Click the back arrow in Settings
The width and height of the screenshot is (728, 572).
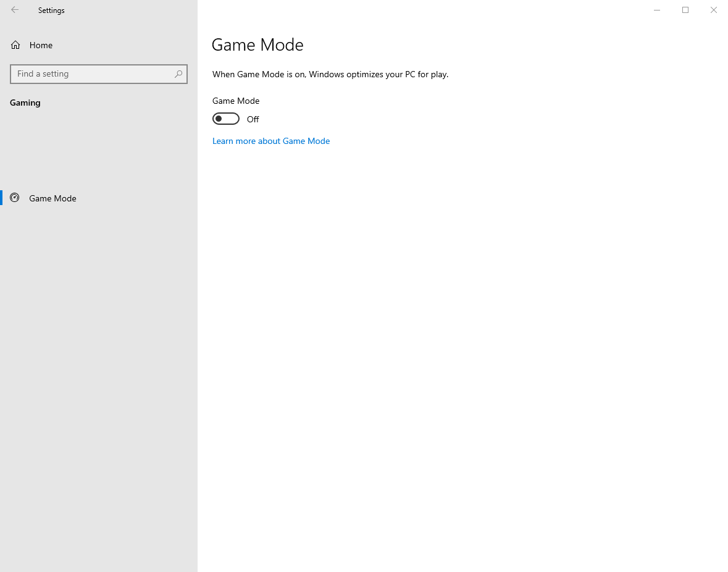pos(15,10)
